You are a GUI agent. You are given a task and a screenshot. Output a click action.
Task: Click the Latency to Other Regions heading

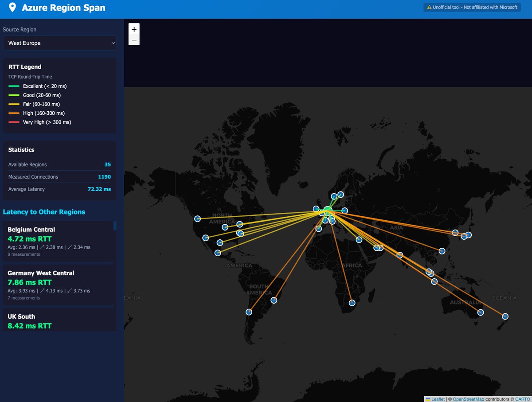44,212
